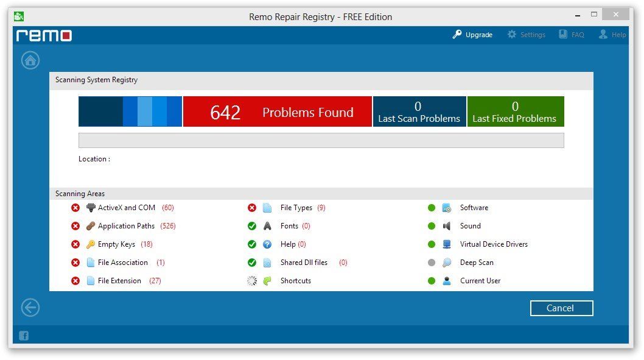
Task: Click the Shortcuts green arrow icon
Action: (x=267, y=281)
